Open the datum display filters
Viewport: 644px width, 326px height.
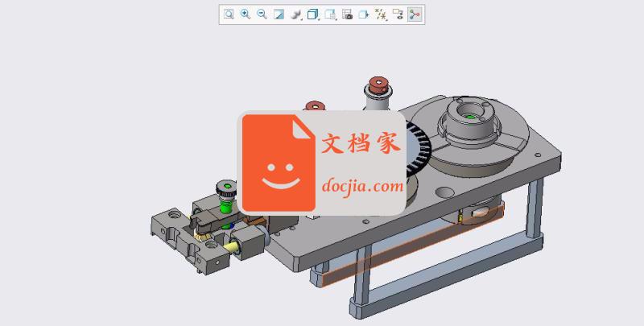(381, 14)
